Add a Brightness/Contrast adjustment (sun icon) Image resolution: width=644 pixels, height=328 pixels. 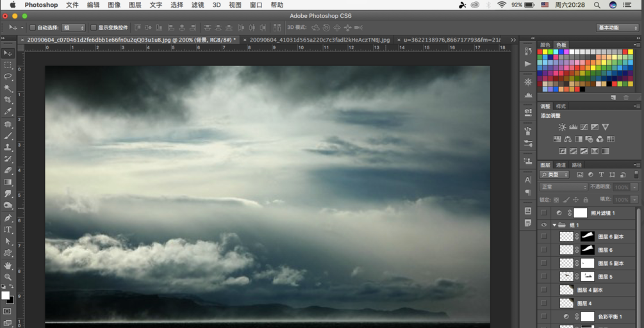point(562,127)
